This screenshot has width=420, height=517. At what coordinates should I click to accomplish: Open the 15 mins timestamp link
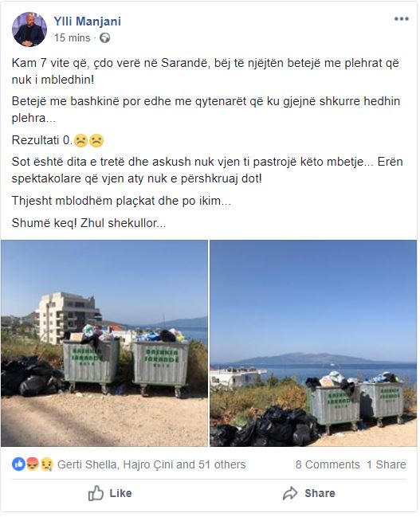coord(73,38)
